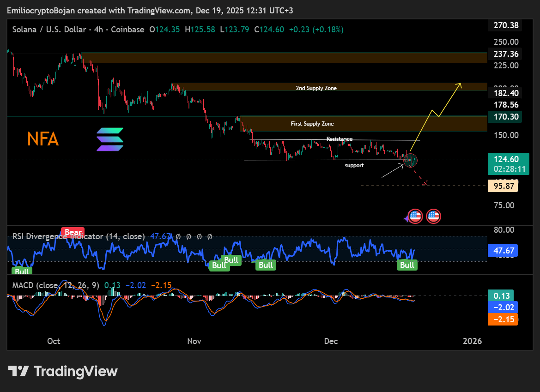Click the 124.60 price countdown label on the scale
The height and width of the screenshot is (392, 540).
(x=508, y=164)
